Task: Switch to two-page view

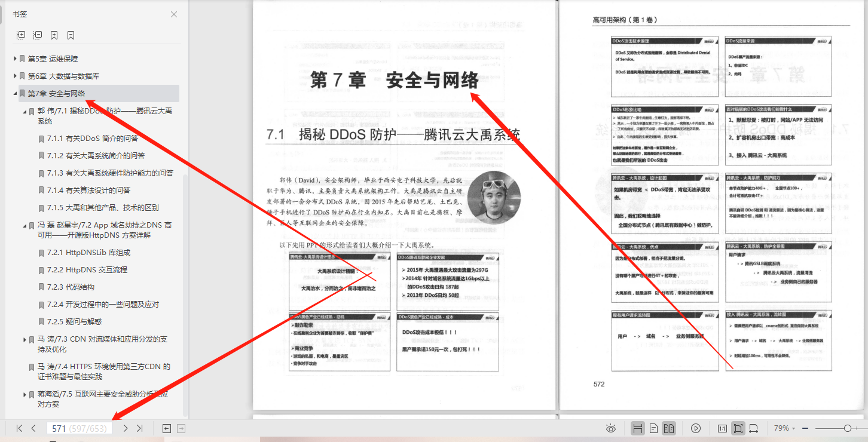Action: point(669,428)
